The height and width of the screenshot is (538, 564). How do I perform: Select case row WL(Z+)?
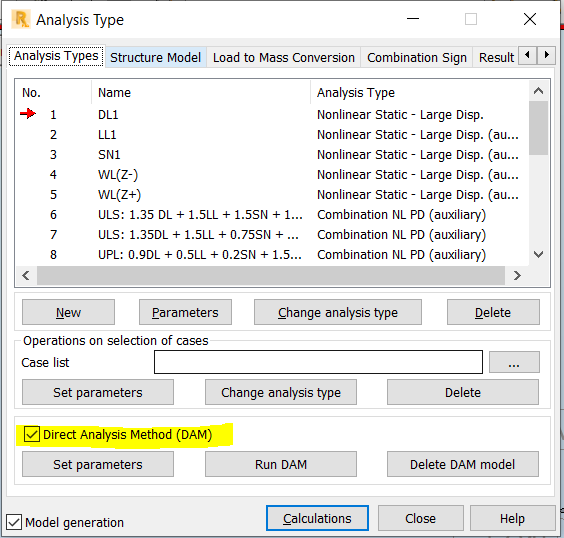point(272,195)
